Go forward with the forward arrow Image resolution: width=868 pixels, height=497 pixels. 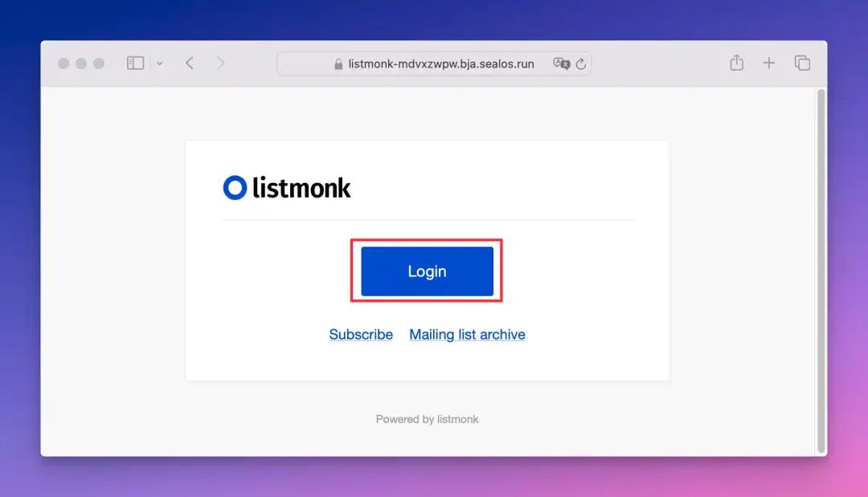click(x=220, y=63)
